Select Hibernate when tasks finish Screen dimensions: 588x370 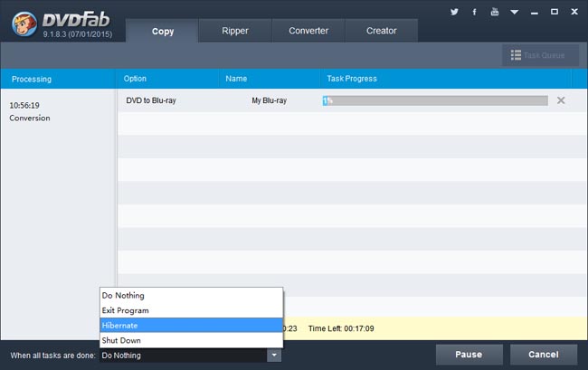click(x=191, y=326)
